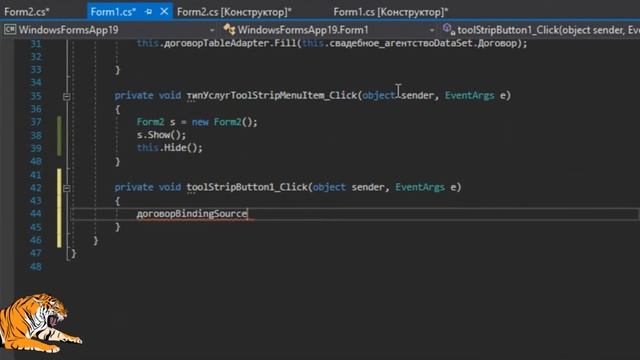Open the Form1.cs [Конструктор] tab
640x360 pixels.
391,12
